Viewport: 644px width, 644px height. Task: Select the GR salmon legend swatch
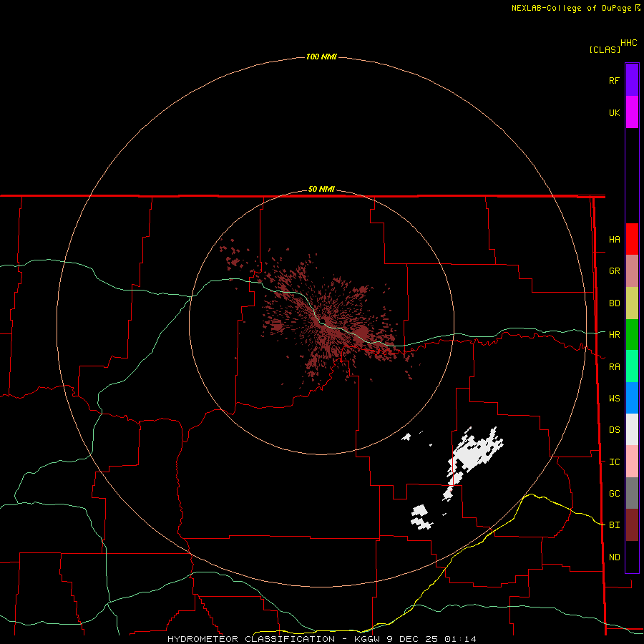point(632,271)
